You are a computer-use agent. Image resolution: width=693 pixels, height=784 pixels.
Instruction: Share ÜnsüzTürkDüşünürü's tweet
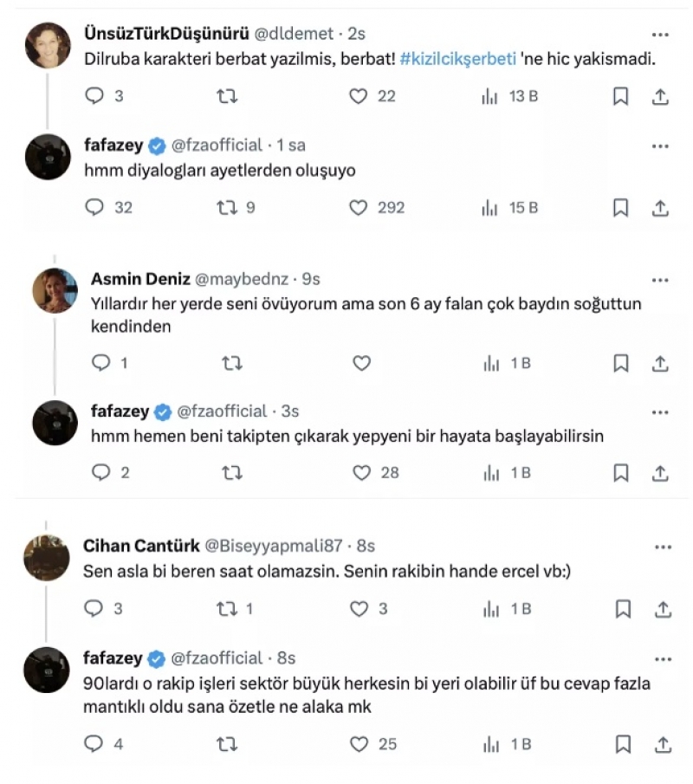click(x=660, y=96)
